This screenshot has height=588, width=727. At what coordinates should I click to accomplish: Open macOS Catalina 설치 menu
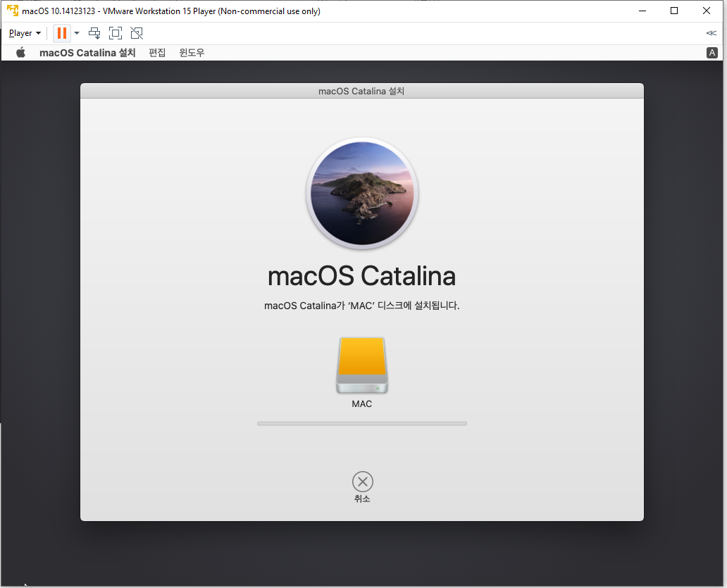pos(87,52)
